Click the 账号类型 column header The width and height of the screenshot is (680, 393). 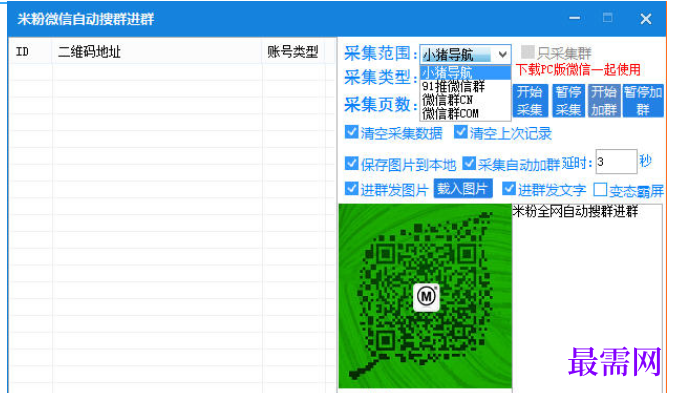point(293,52)
